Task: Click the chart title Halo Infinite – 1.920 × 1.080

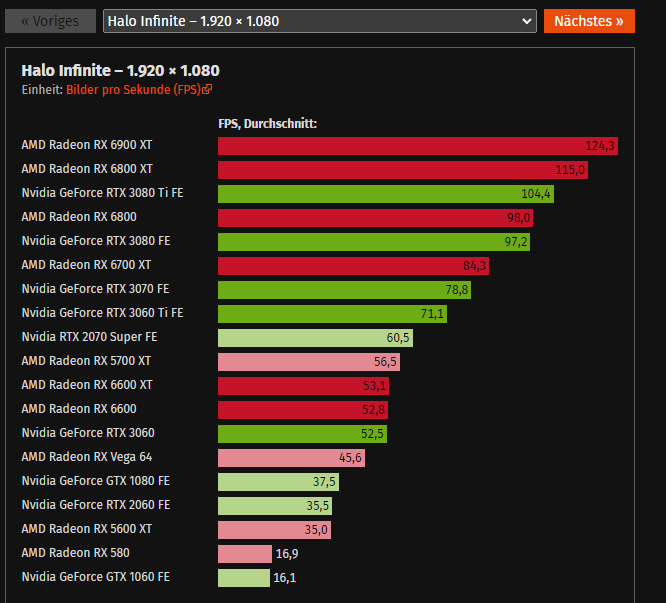Action: pos(121,70)
